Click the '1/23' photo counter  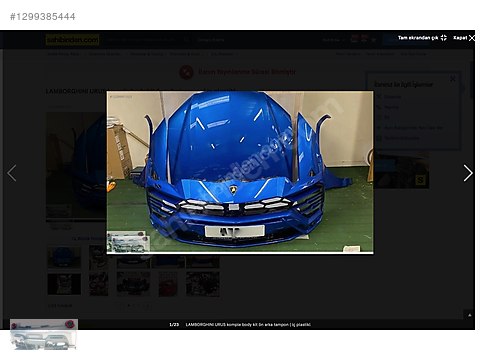pos(174,324)
